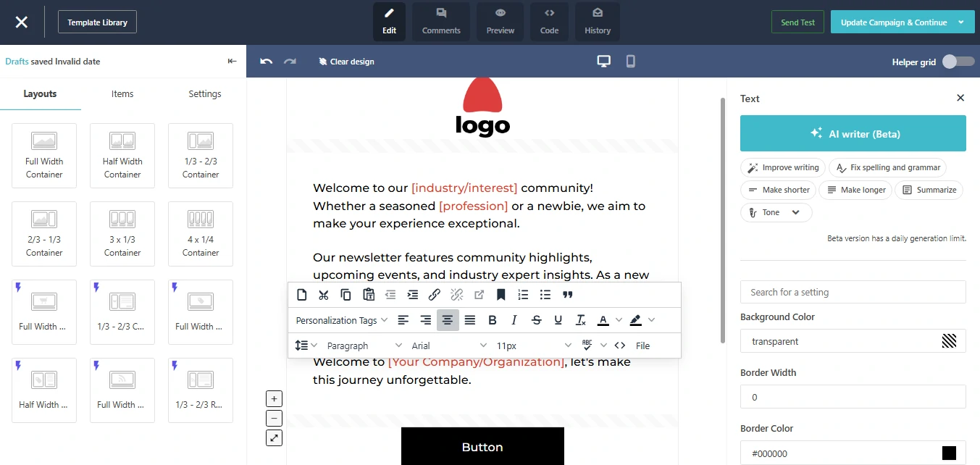Align text right
980x465 pixels.
click(426, 320)
